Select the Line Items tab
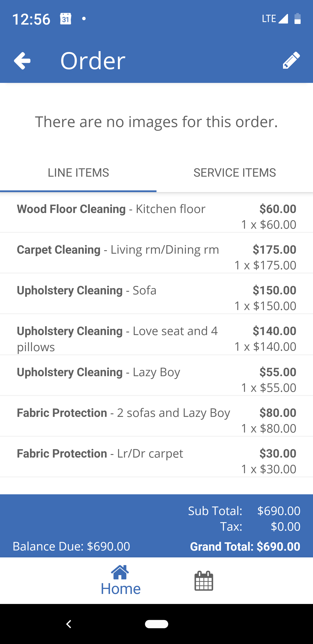This screenshot has width=313, height=644. tap(78, 173)
